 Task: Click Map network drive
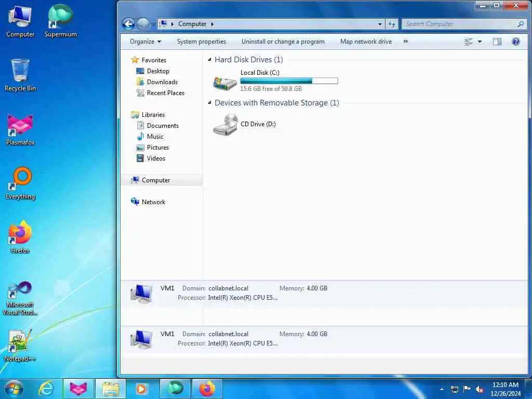(366, 42)
